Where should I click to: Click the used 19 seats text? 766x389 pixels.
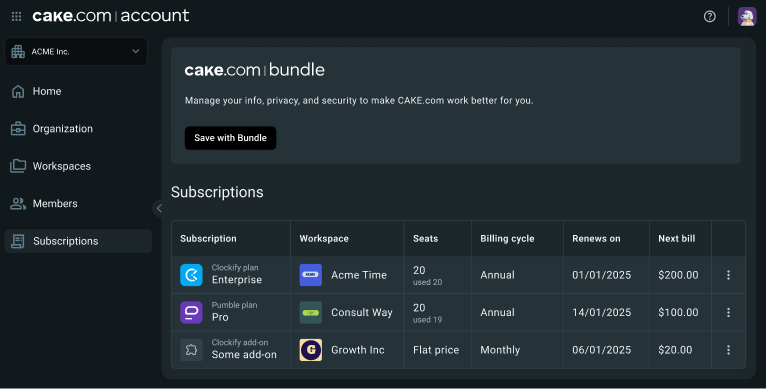pyautogui.click(x=427, y=320)
